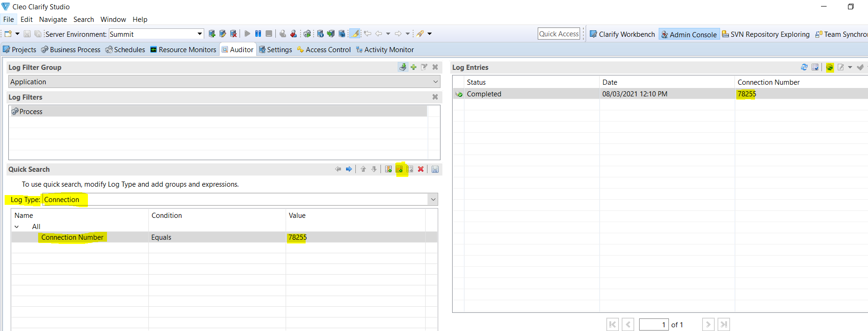Click the move down arrow in Quick Search toolbar
Image resolution: width=868 pixels, height=331 pixels.
(374, 169)
